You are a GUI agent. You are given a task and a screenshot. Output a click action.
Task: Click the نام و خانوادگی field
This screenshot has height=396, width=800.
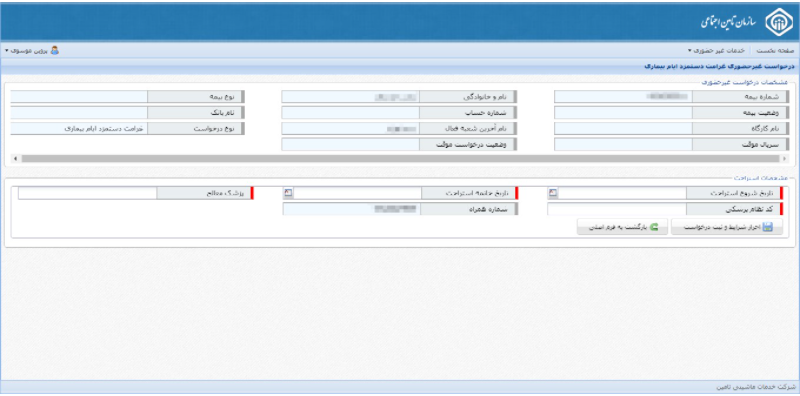(351, 96)
